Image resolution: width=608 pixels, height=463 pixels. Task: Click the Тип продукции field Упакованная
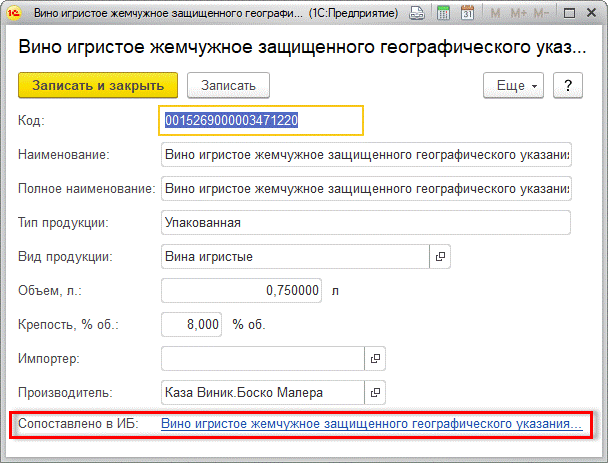[366, 223]
